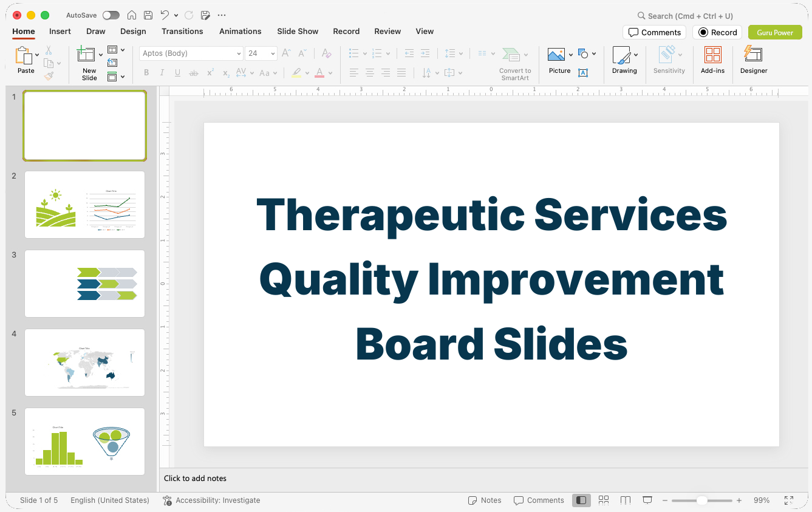Select slide 3 thumbnail with arrows
812x512 pixels.
click(x=84, y=284)
